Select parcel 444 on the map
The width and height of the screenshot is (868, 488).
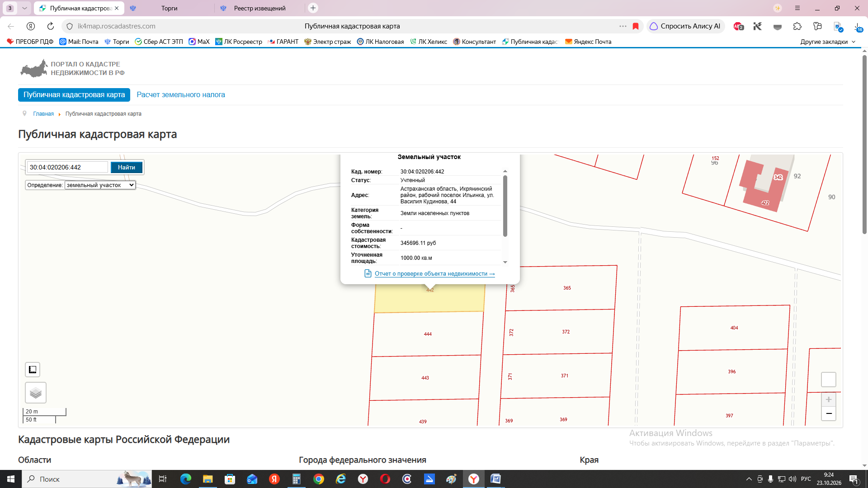click(428, 334)
